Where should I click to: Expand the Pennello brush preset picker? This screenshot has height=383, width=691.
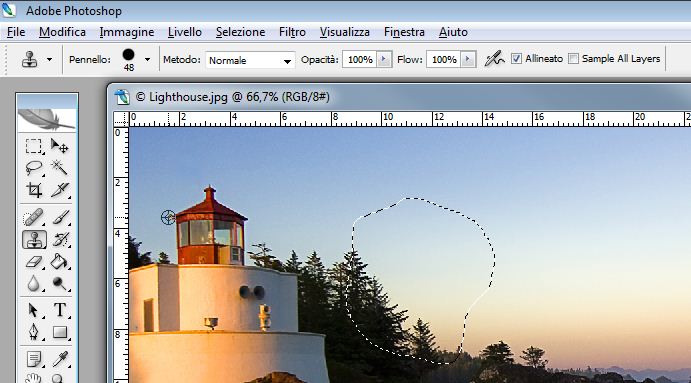coord(147,59)
